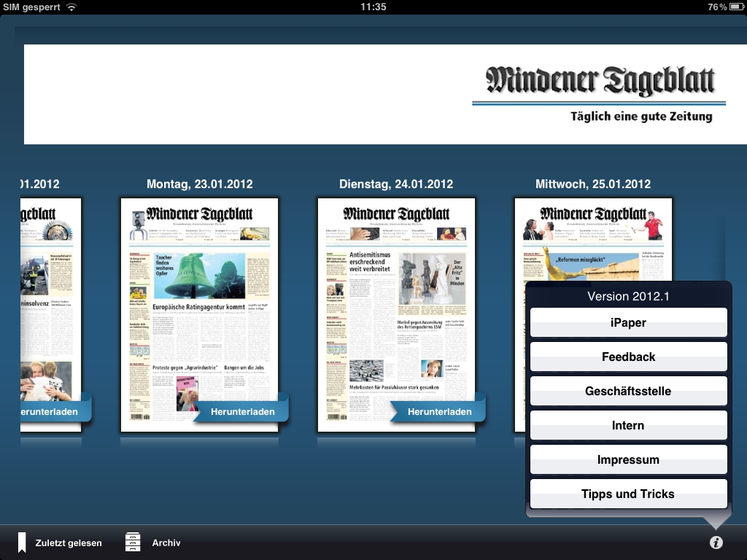Select Geschäftsstelle in the info popup
Image resolution: width=747 pixels, height=560 pixels.
(x=628, y=391)
